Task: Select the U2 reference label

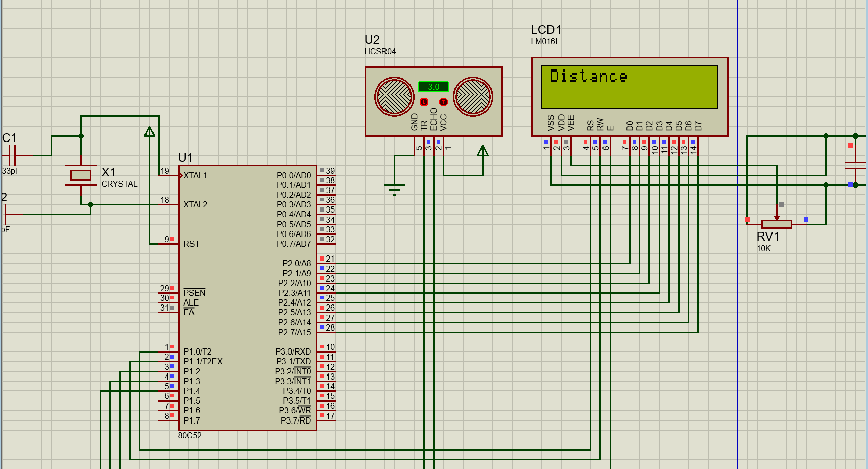Action: pyautogui.click(x=372, y=40)
